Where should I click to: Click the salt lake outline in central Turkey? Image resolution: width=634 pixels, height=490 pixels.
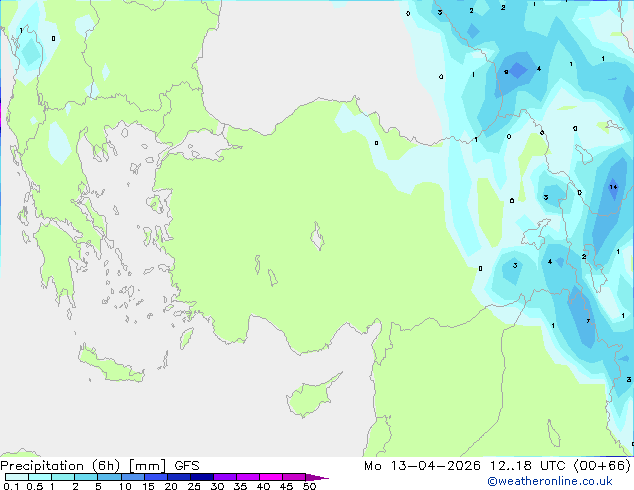[317, 236]
